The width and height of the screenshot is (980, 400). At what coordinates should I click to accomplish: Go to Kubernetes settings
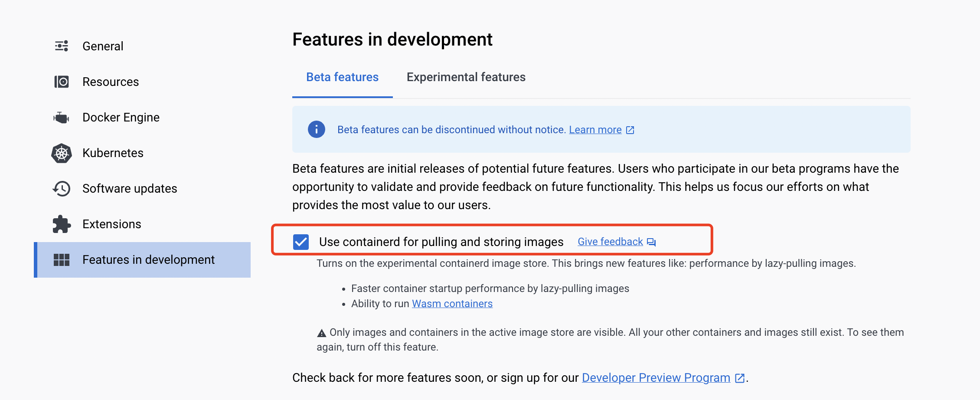pyautogui.click(x=142, y=153)
